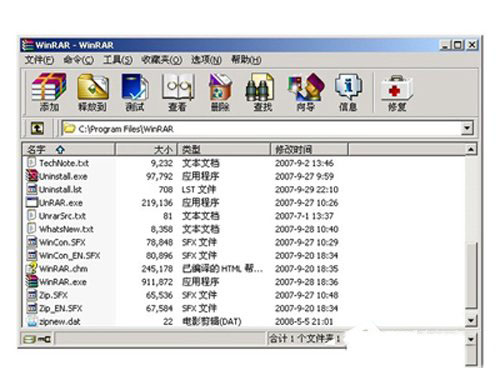Click the 查找 (Find) binoculars icon
Viewport: 500px width, 375px height.
pyautogui.click(x=260, y=87)
